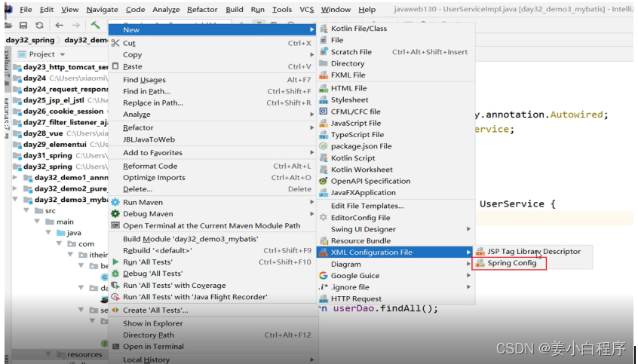Open the Swing UI Designer submenu
The width and height of the screenshot is (638, 364).
[x=395, y=229]
